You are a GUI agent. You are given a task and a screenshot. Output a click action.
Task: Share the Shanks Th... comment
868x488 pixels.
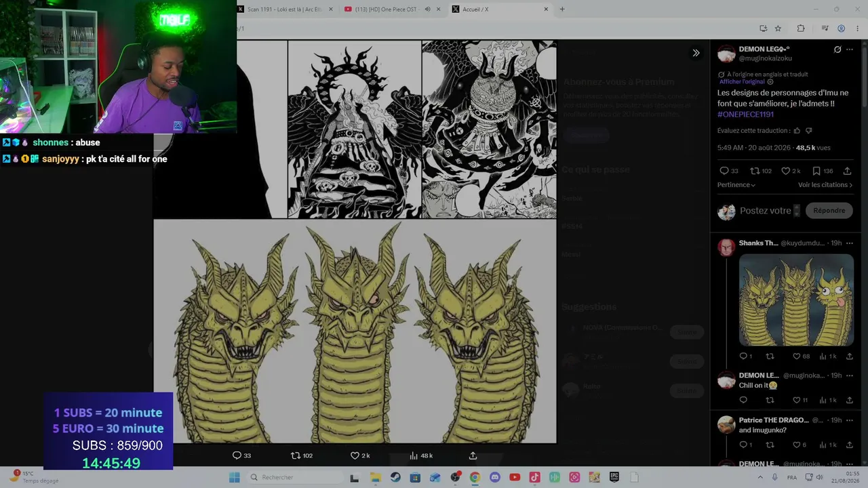point(850,357)
